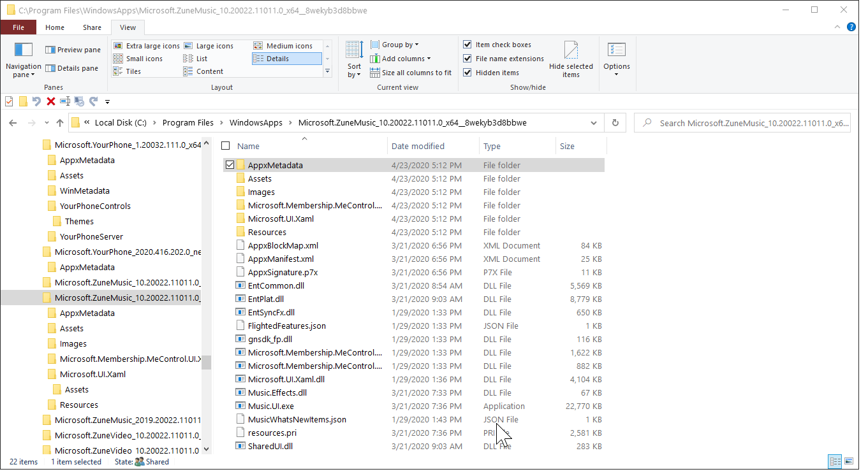Open the Group by dropdown
The height and width of the screenshot is (474, 868).
[395, 45]
